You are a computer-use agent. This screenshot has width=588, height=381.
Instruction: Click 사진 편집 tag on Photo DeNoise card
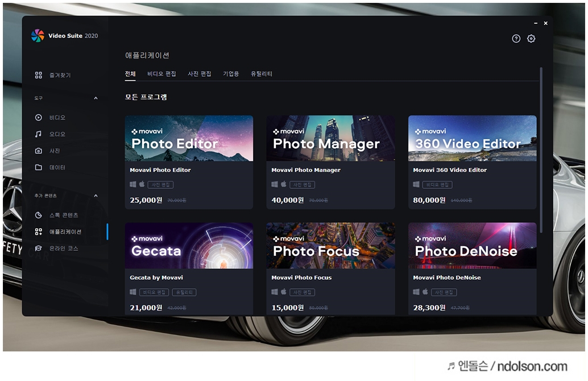(x=444, y=292)
